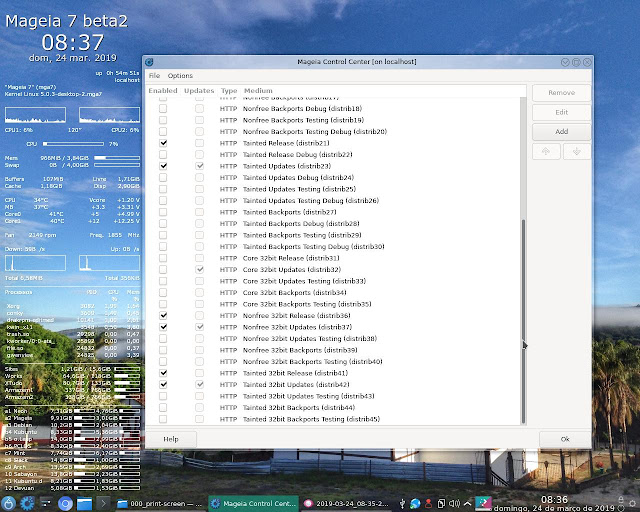
Task: Select row Tainted Release Debug (distrib22)
Action: point(333,155)
